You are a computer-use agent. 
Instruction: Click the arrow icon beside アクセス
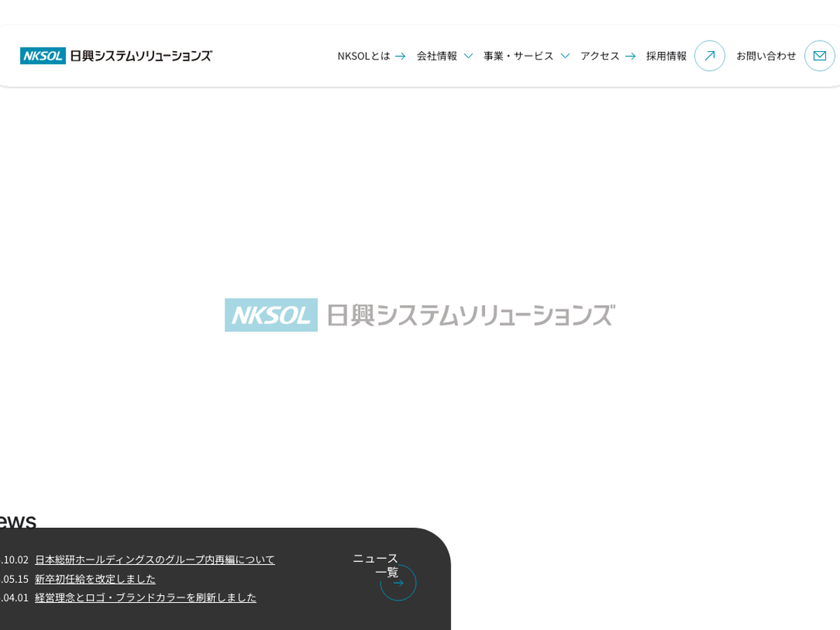[x=631, y=56]
